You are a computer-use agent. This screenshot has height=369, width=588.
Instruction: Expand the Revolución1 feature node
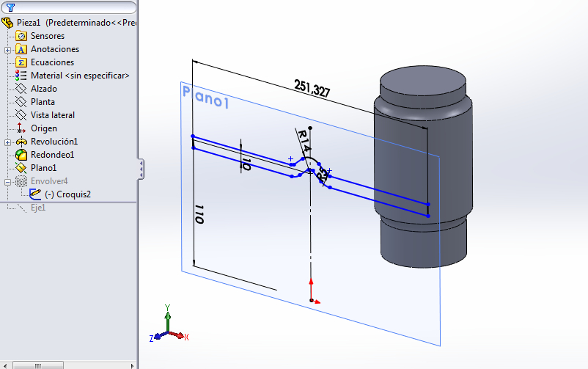point(7,142)
